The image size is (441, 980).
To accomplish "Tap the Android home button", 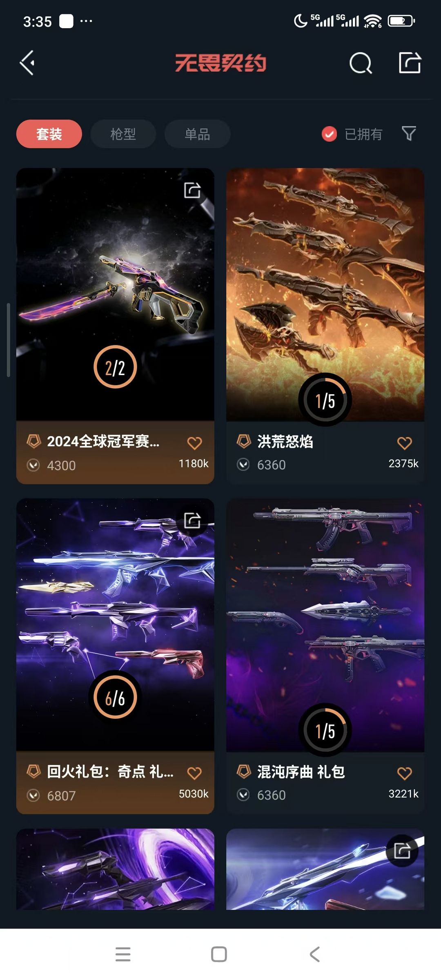I will point(219,954).
